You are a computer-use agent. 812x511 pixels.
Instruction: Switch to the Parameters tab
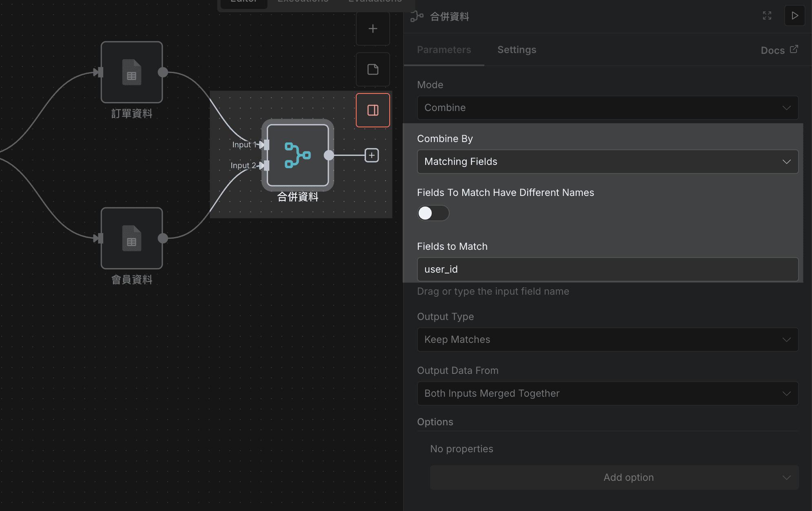click(444, 49)
